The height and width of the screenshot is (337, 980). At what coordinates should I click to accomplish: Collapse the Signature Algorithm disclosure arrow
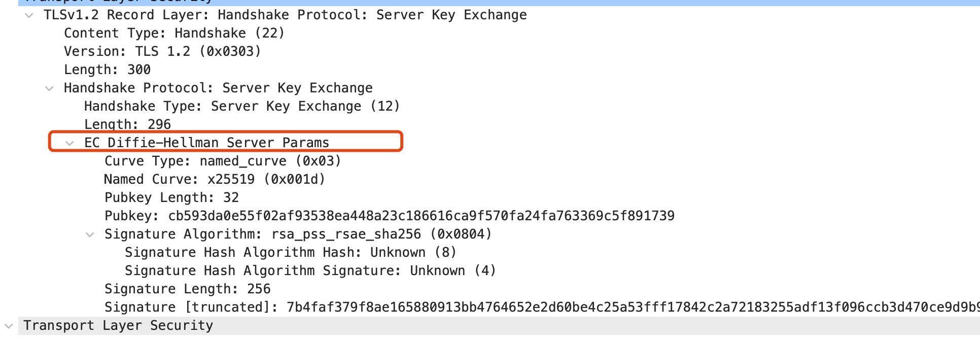click(90, 234)
